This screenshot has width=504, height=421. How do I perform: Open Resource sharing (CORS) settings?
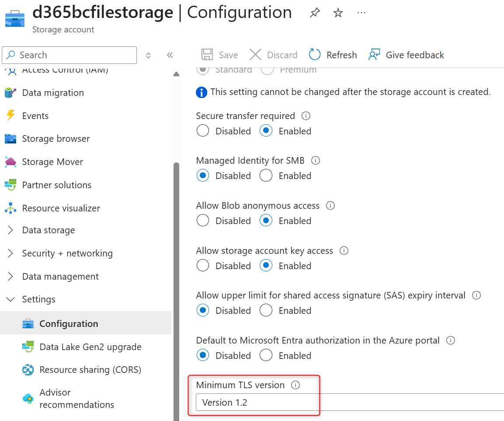(x=90, y=370)
